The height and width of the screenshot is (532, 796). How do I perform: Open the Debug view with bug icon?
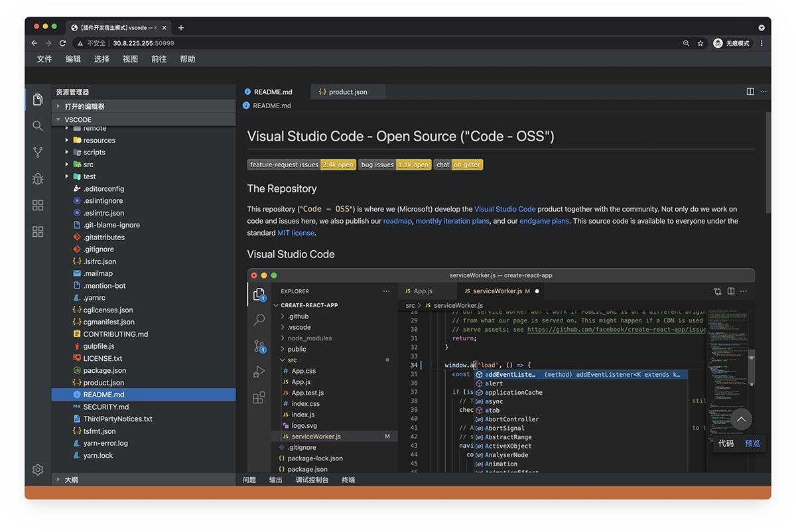coord(38,179)
